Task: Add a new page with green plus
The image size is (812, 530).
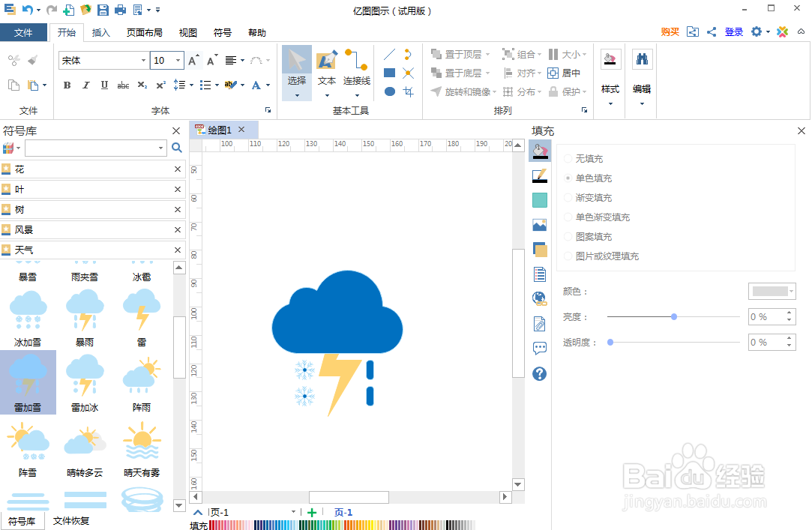Action: coord(312,513)
